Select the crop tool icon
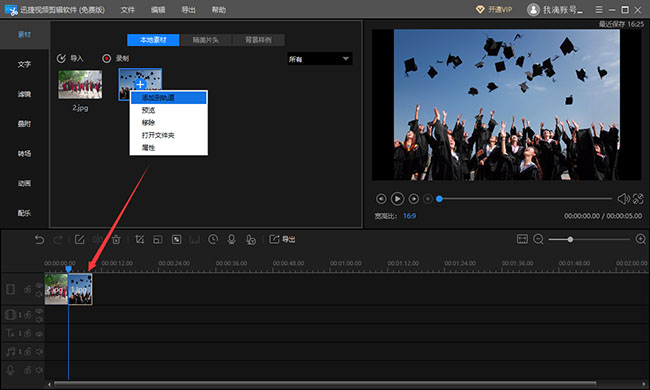The height and width of the screenshot is (390, 650). tap(140, 240)
